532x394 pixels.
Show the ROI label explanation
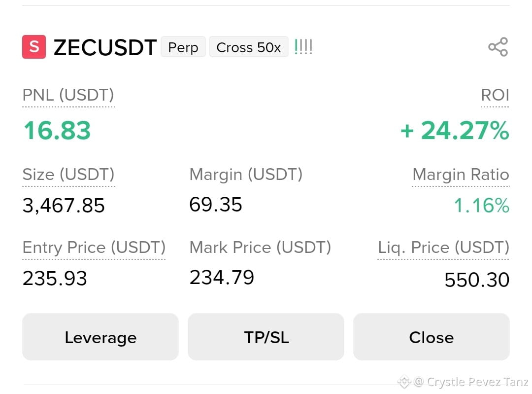click(495, 95)
